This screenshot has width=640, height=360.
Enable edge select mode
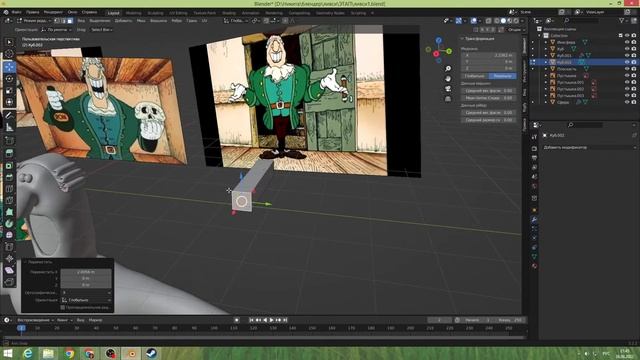63,20
